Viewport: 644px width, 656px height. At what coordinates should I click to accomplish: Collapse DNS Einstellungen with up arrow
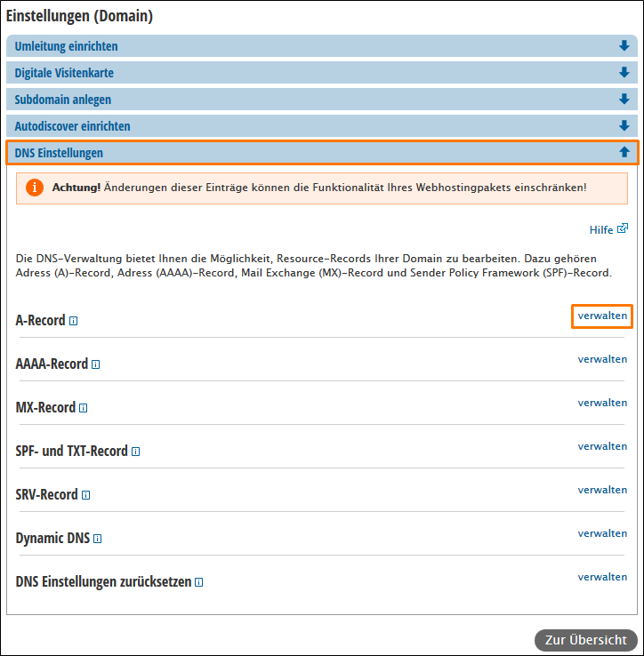(x=624, y=152)
